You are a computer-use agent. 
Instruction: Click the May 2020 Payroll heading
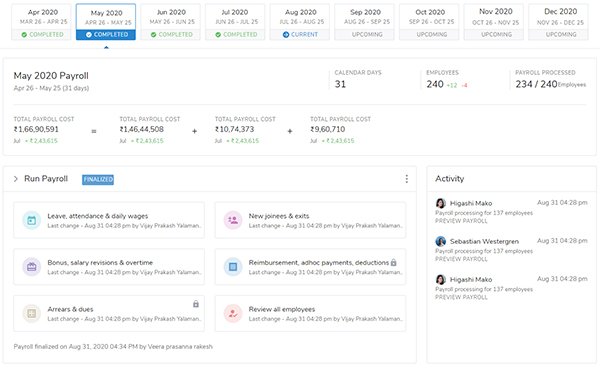[x=51, y=76]
